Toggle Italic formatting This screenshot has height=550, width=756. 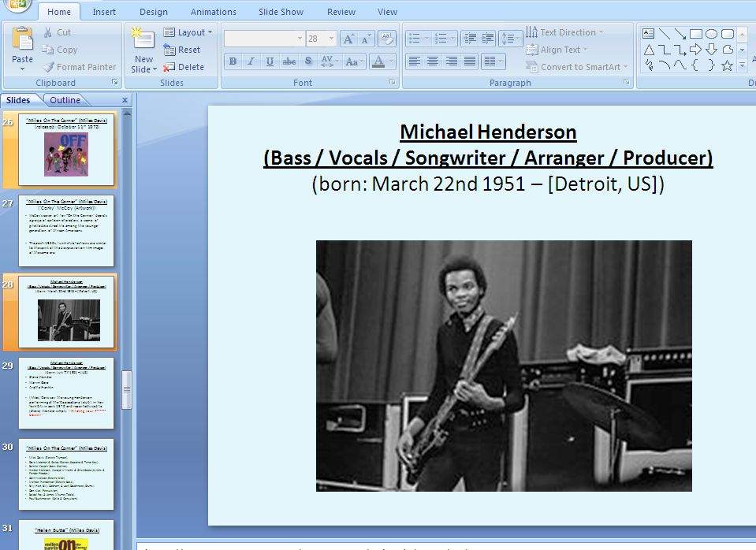[x=251, y=61]
